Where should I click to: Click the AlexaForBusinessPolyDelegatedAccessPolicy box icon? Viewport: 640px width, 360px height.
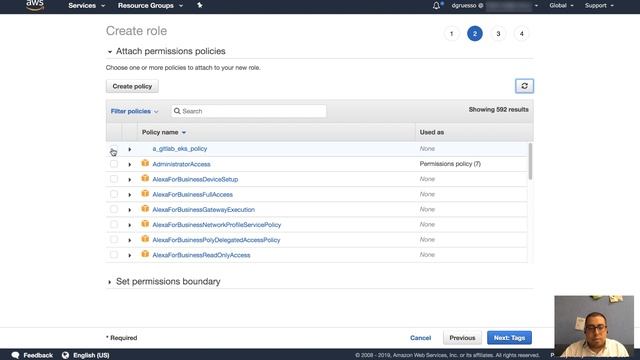[x=145, y=239]
